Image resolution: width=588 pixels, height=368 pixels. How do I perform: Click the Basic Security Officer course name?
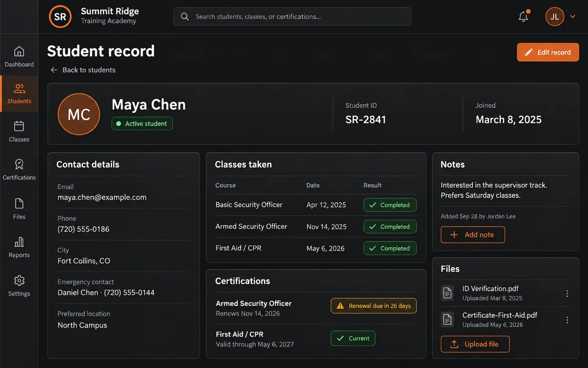tap(249, 205)
